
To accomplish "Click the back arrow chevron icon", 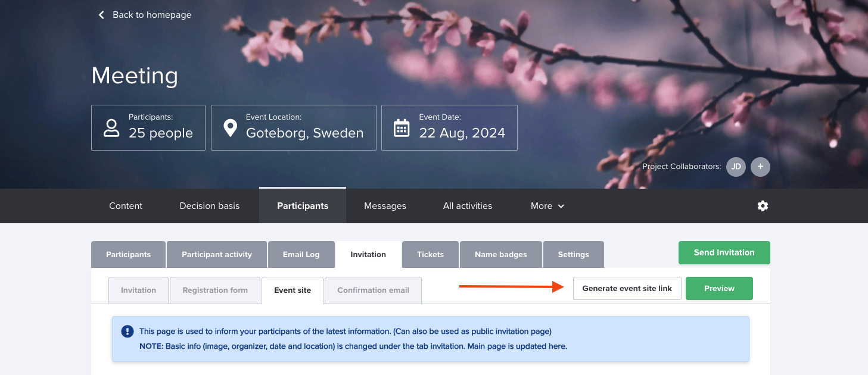I will 101,15.
